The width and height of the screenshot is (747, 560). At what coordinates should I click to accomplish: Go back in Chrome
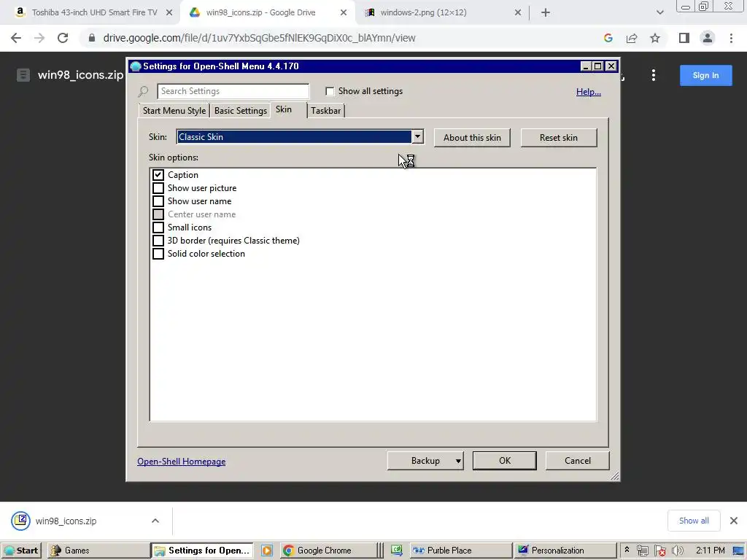coord(16,38)
